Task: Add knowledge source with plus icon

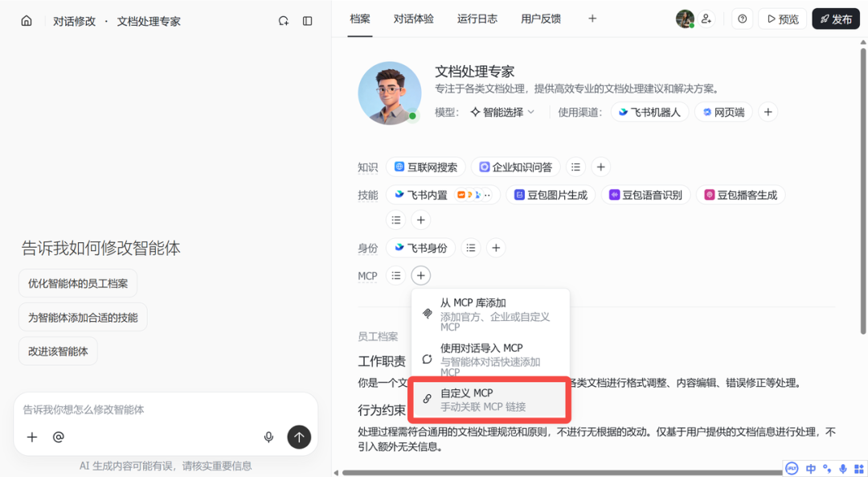Action: tap(600, 167)
